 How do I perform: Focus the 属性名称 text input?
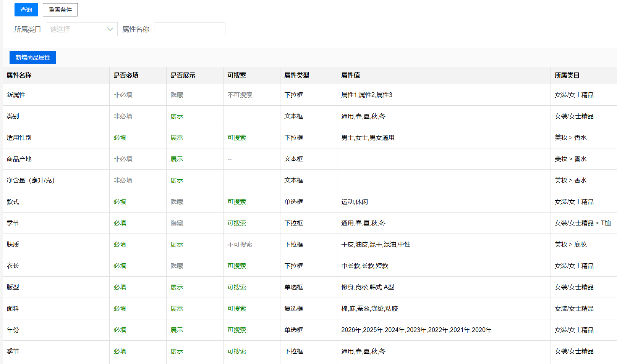[x=189, y=29]
